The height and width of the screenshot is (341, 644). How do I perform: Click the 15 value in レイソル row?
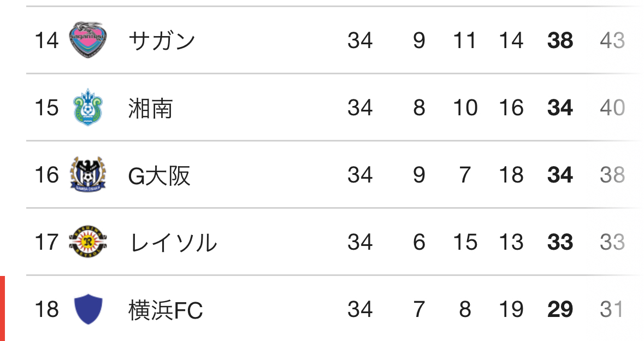click(465, 242)
